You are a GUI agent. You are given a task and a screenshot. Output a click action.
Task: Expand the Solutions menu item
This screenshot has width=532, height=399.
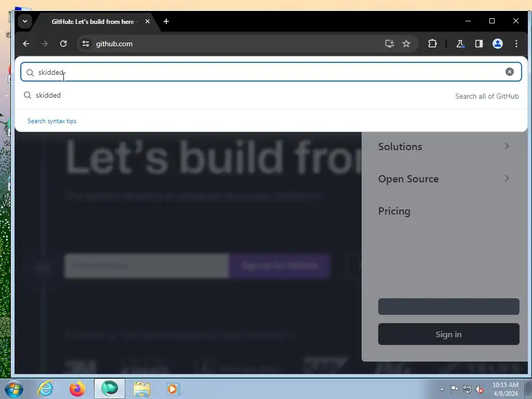click(x=445, y=147)
